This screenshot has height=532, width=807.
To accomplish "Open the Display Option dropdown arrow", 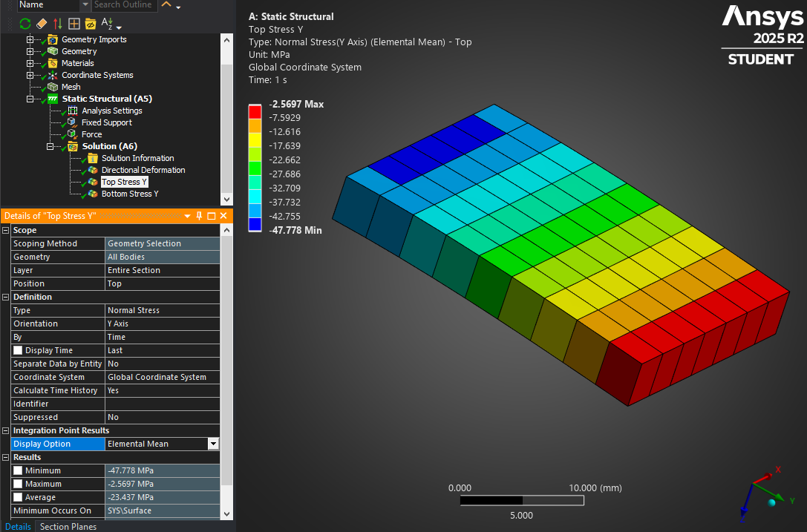I will pyautogui.click(x=213, y=444).
